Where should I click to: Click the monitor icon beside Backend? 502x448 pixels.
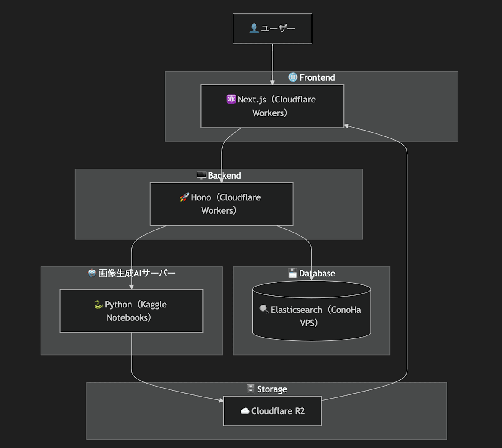(x=202, y=175)
